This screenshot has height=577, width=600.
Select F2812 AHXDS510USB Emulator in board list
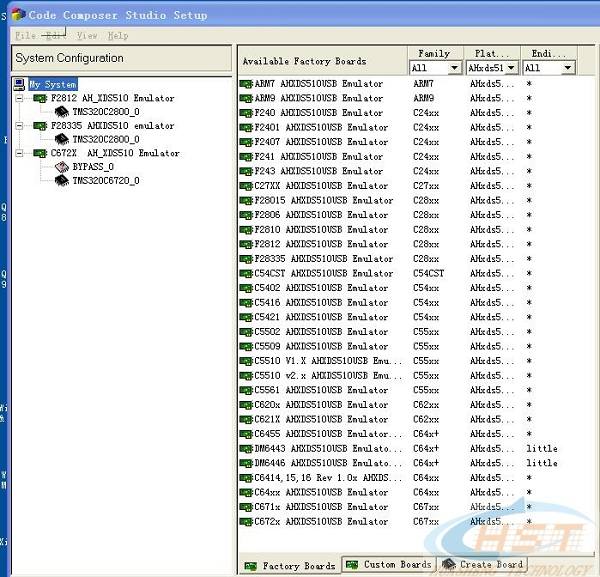(321, 244)
